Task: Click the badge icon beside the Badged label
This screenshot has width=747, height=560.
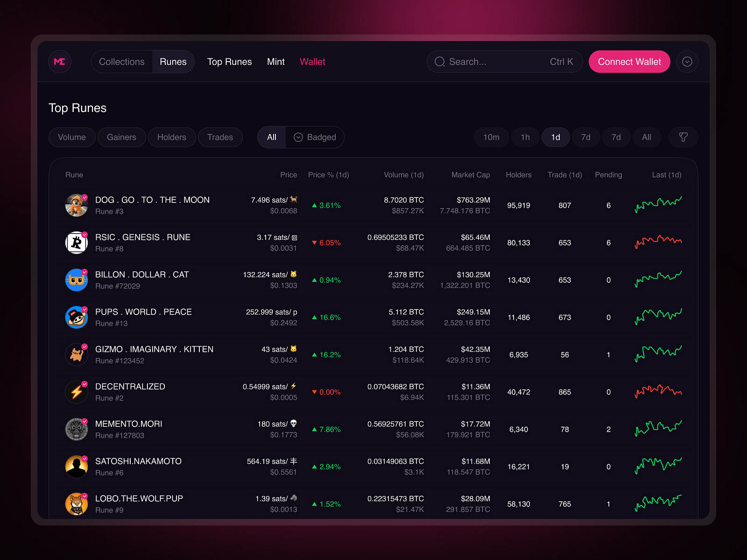Action: (x=298, y=137)
